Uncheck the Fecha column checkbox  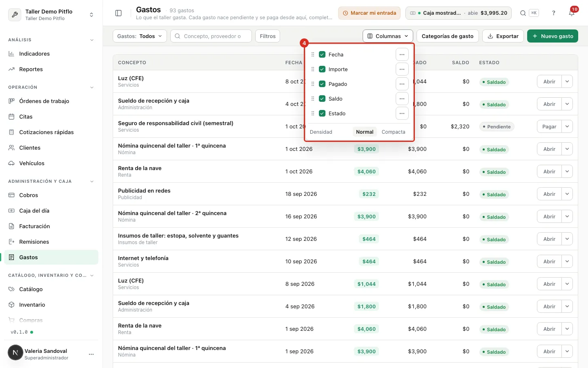322,54
